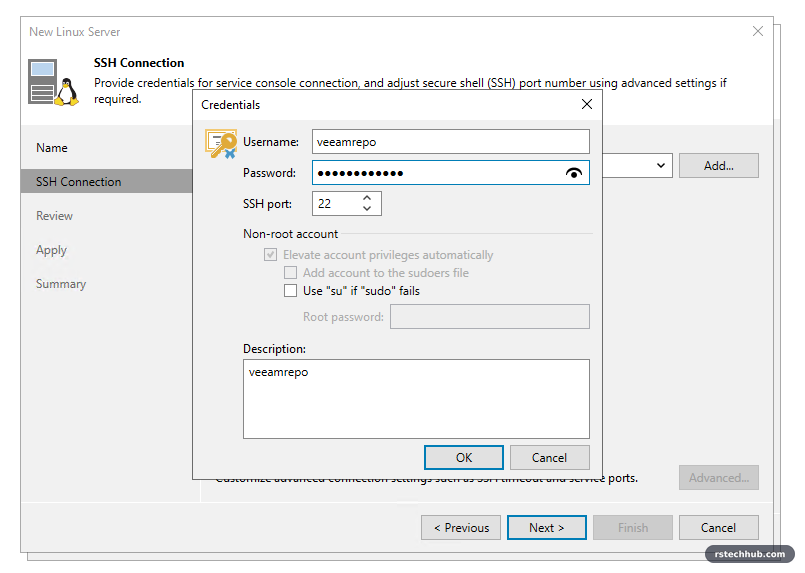The width and height of the screenshot is (805, 573).
Task: Cancel the Credentials dialog
Action: click(x=549, y=457)
